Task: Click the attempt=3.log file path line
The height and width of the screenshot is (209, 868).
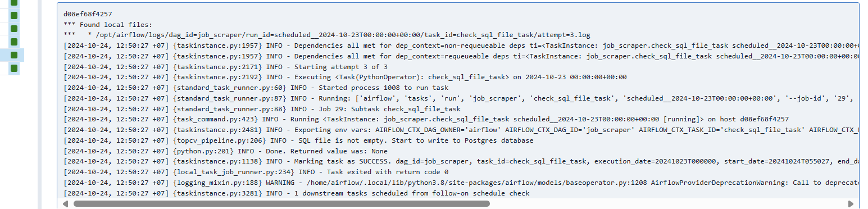Action: point(326,35)
